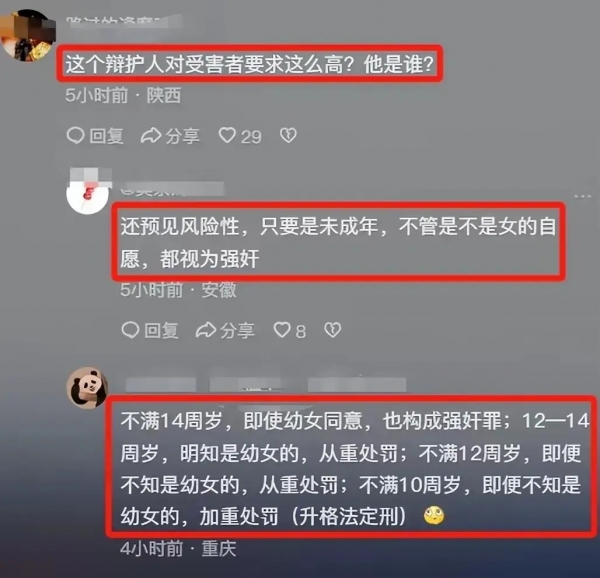Open the top commenter's blurred avatar
This screenshot has width=600, height=578.
(28, 36)
